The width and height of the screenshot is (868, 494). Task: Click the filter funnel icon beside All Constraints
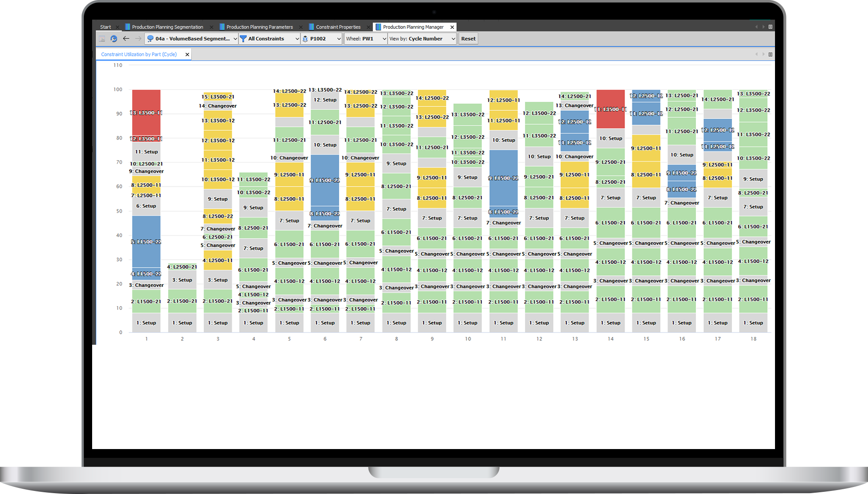click(x=243, y=38)
